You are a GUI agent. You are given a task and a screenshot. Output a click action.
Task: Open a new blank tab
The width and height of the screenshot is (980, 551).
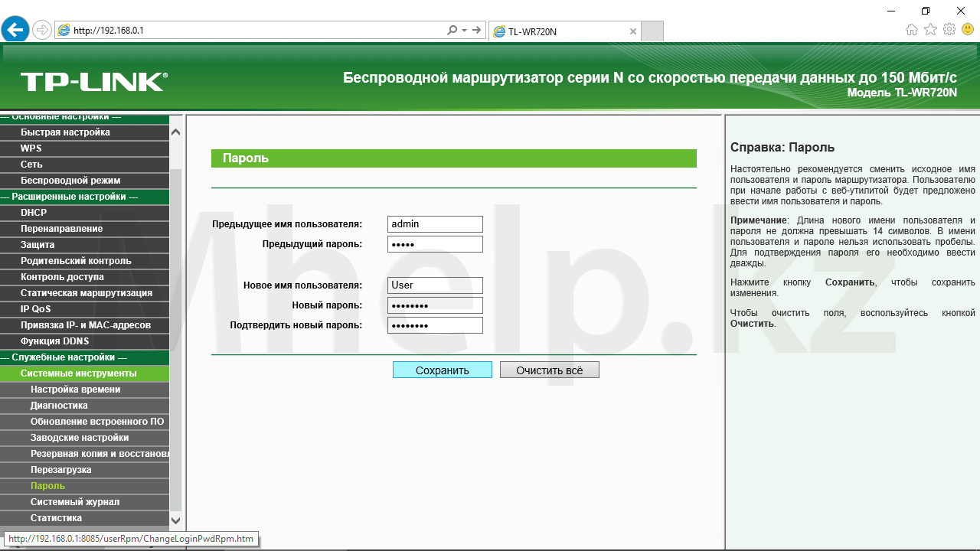[652, 31]
